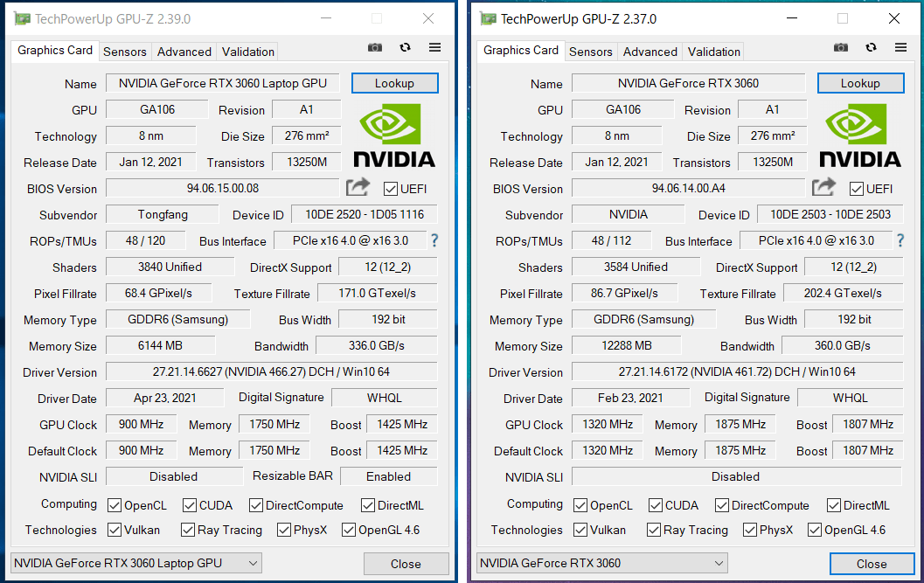
Task: Click ROPs/TMUs field 48 / 112
Action: click(612, 241)
